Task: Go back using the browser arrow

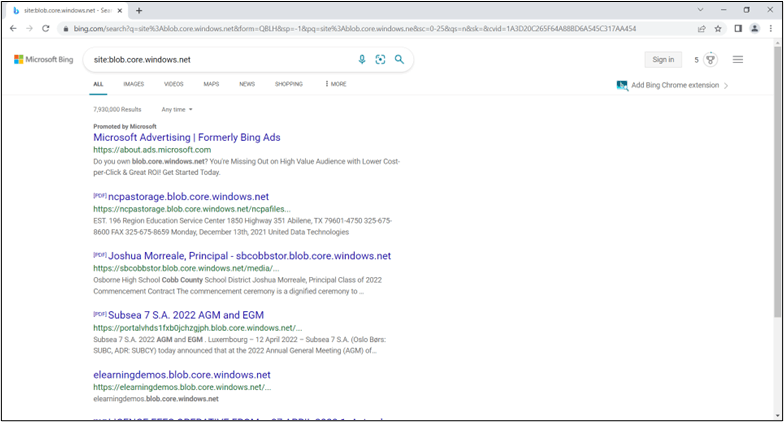Action: [12, 29]
